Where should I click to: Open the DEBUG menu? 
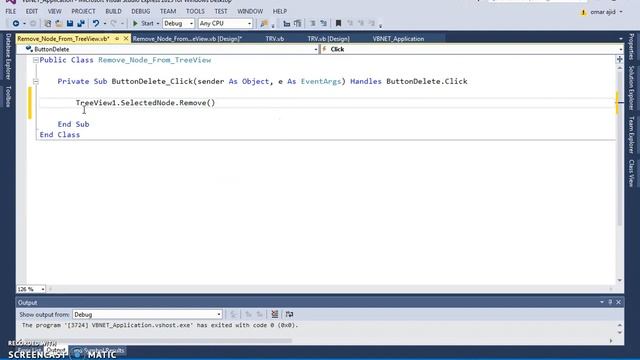(x=140, y=11)
